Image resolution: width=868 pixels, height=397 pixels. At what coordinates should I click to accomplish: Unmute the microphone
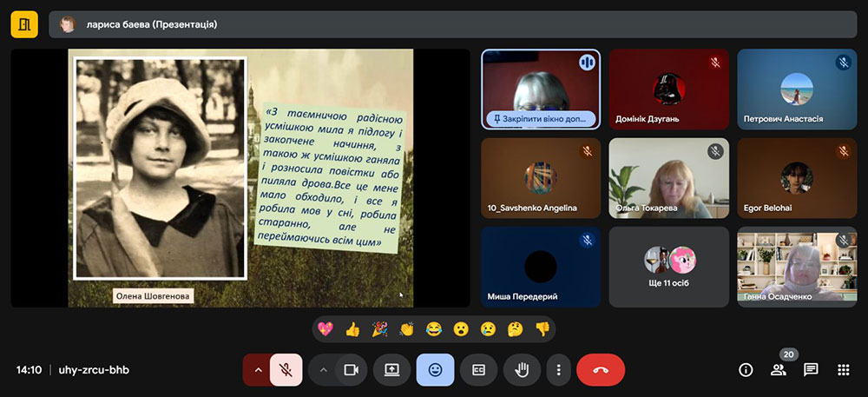(x=286, y=370)
